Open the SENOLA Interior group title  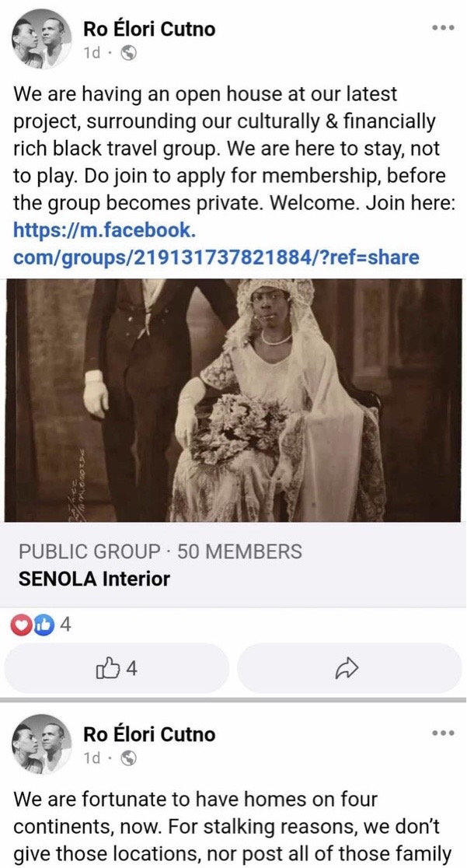tap(94, 579)
